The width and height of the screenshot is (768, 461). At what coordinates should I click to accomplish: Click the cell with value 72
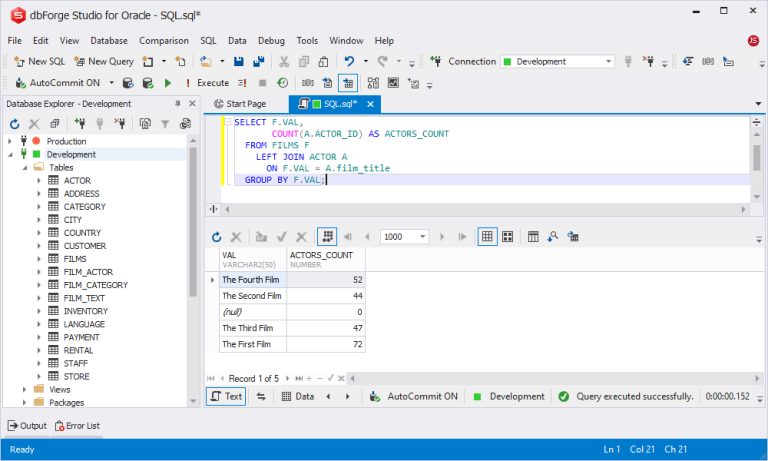(x=326, y=344)
